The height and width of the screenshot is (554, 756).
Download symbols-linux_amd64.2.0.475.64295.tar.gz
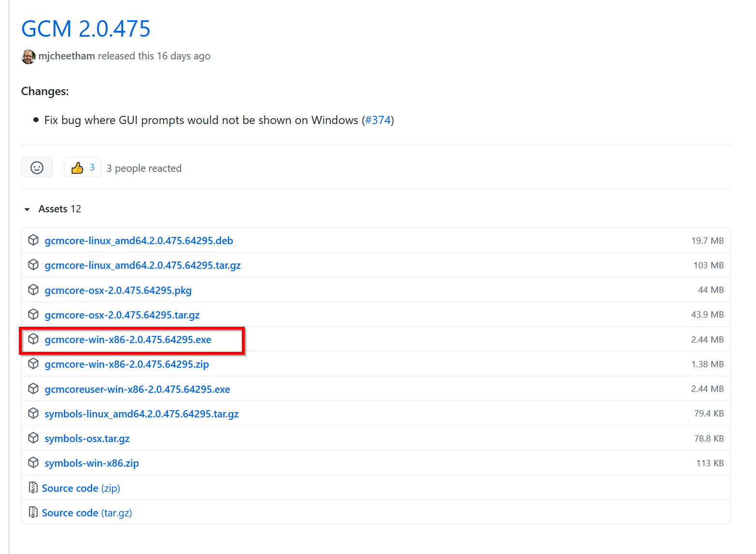pyautogui.click(x=142, y=414)
